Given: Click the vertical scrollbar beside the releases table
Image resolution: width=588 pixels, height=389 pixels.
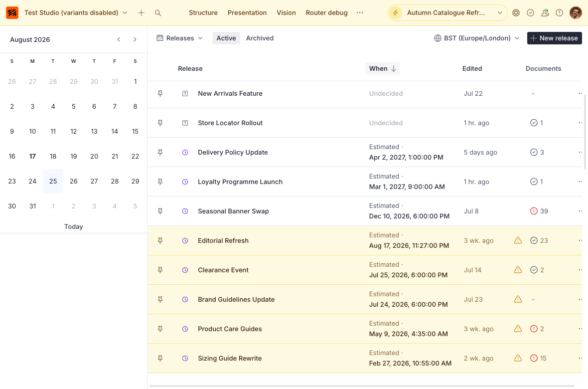Looking at the screenshot, I should [x=586, y=132].
